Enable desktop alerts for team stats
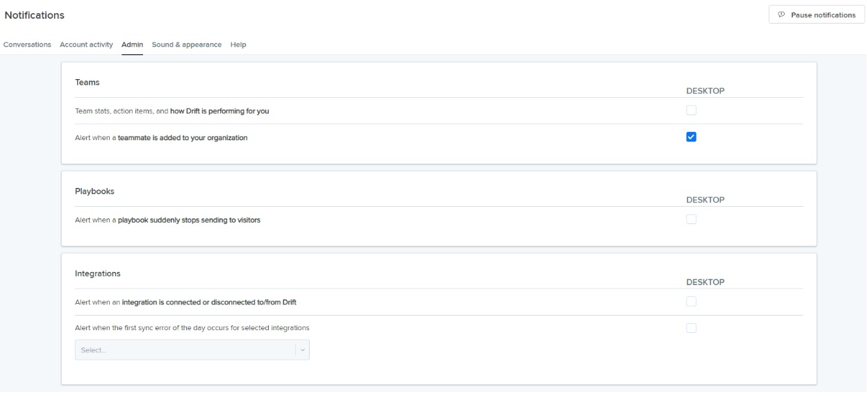Image resolution: width=868 pixels, height=394 pixels. click(691, 110)
